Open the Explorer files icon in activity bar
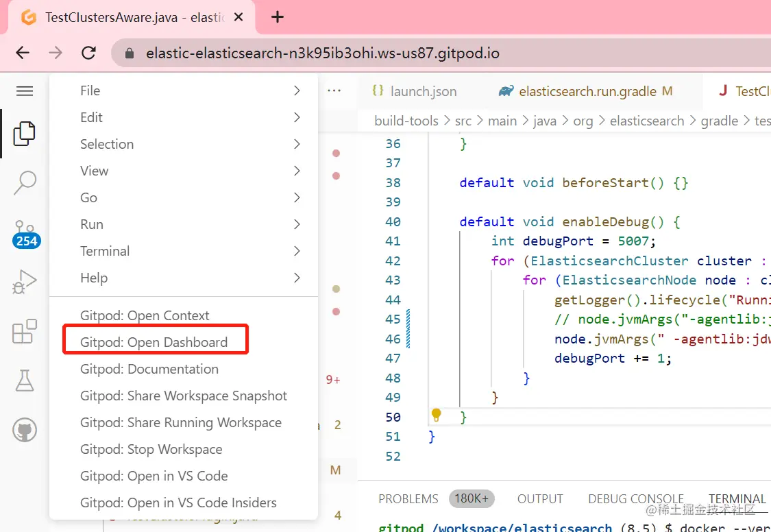The width and height of the screenshot is (771, 532). (24, 133)
